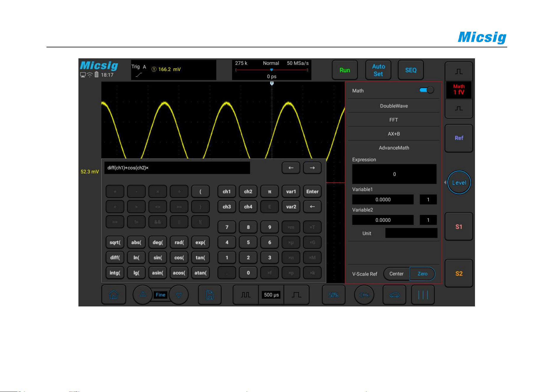
Task: Tap the SEQ button
Action: click(x=411, y=70)
